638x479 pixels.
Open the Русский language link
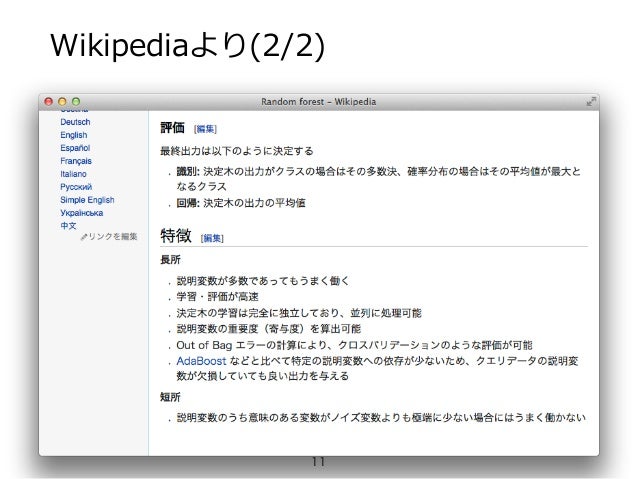[x=76, y=187]
